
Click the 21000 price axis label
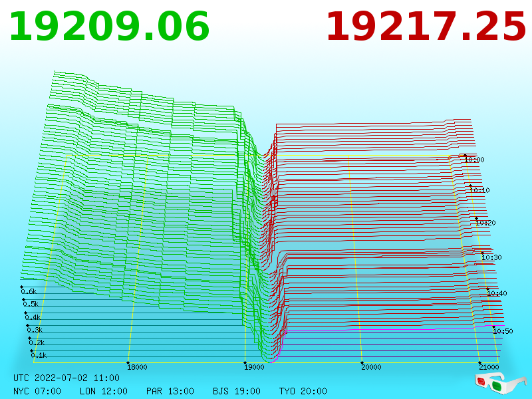pyautogui.click(x=489, y=367)
